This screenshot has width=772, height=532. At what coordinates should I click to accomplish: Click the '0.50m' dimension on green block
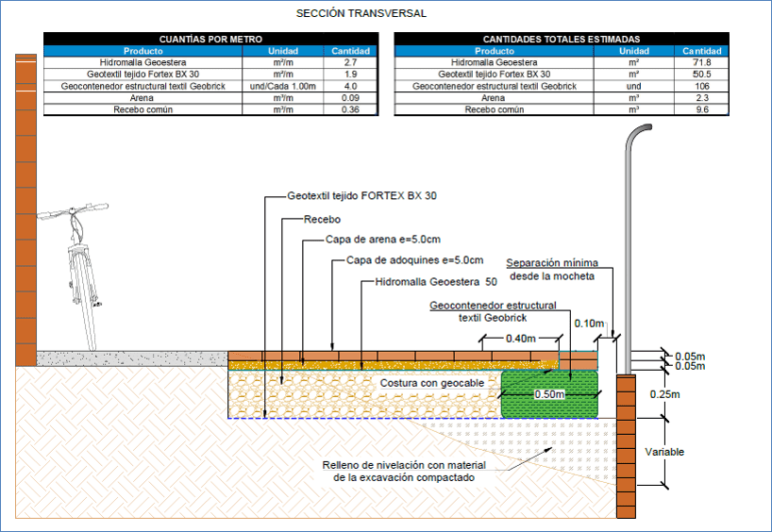pos(549,394)
